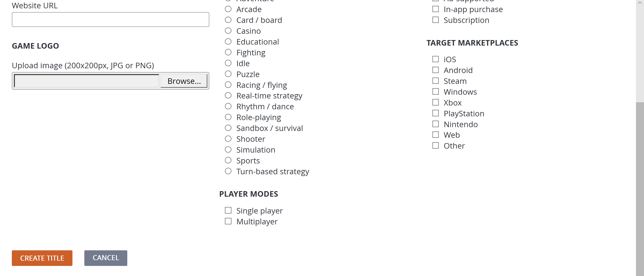Check the Xbox target marketplace
The width and height of the screenshot is (644, 276).
click(x=436, y=102)
